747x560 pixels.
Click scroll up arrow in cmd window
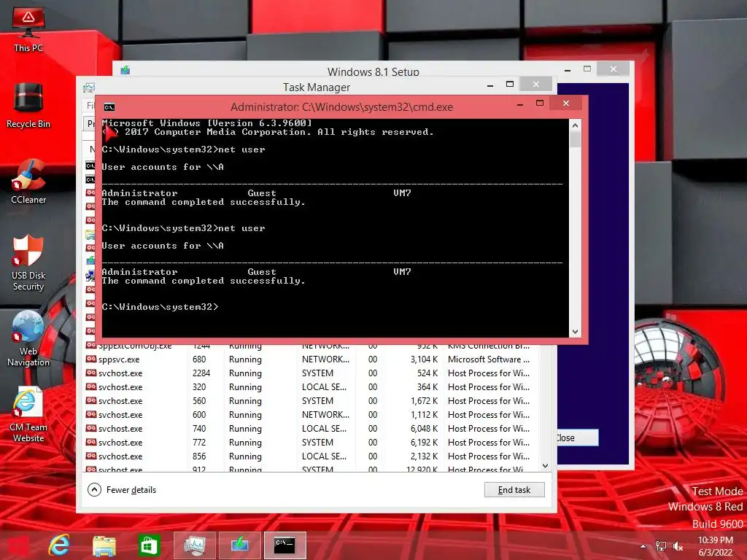coord(575,125)
